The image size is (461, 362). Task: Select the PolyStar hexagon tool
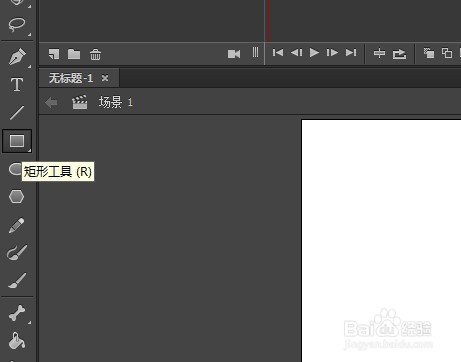pyautogui.click(x=16, y=197)
